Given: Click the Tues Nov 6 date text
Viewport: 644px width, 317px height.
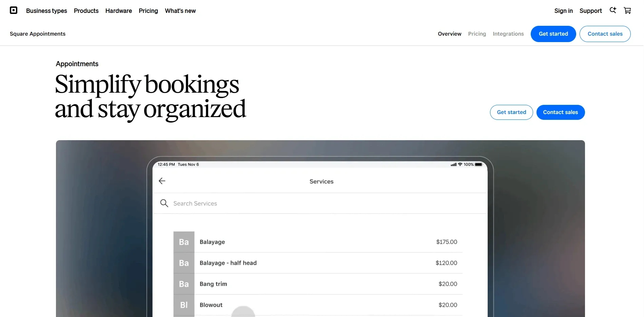Looking at the screenshot, I should (x=188, y=165).
